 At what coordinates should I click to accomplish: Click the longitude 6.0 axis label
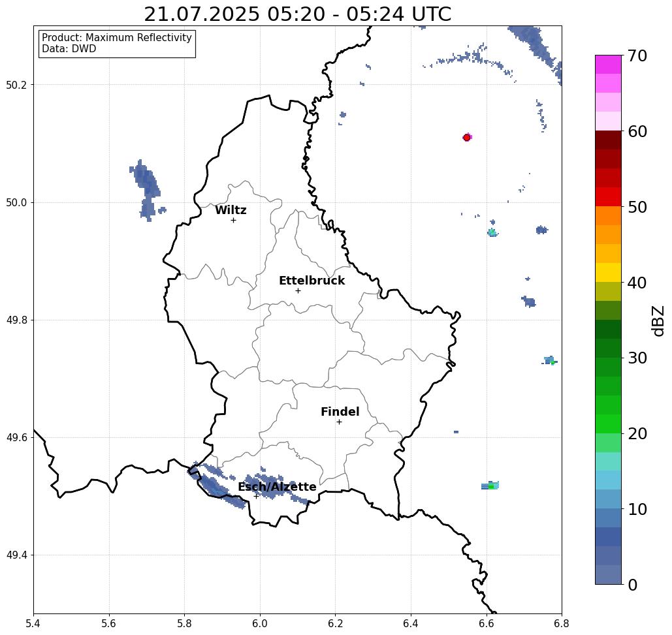coord(260,623)
